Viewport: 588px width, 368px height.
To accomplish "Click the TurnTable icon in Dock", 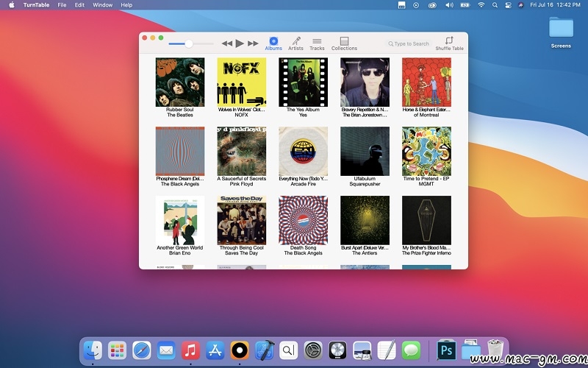I will click(240, 350).
